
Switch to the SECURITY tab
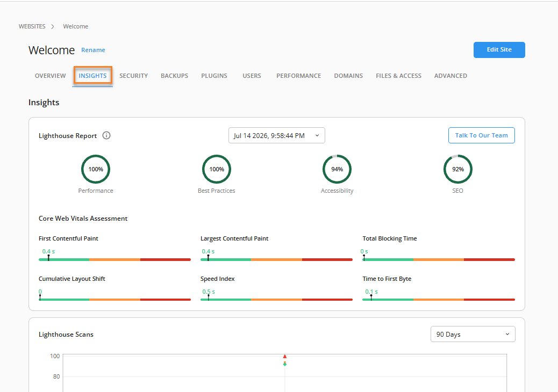click(x=133, y=76)
